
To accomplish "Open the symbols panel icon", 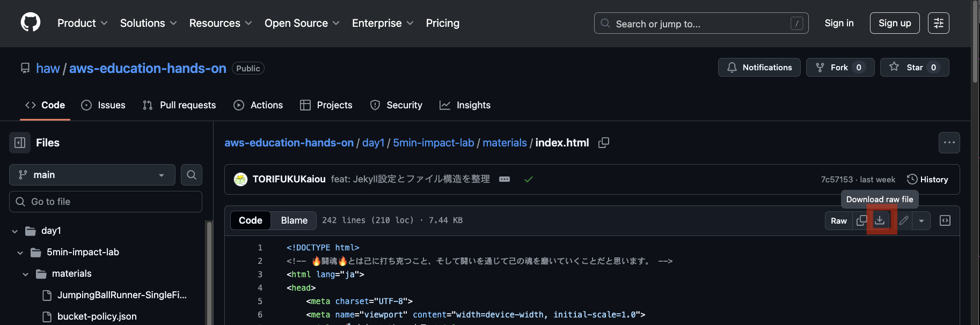I will 945,220.
